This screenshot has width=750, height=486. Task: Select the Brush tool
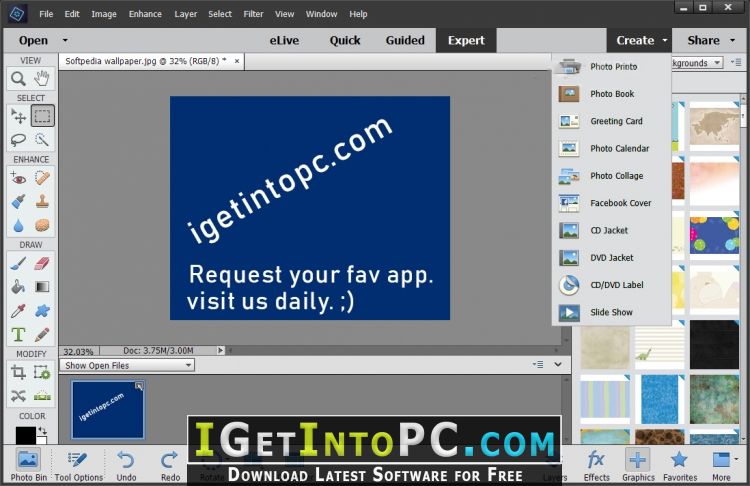tap(19, 264)
